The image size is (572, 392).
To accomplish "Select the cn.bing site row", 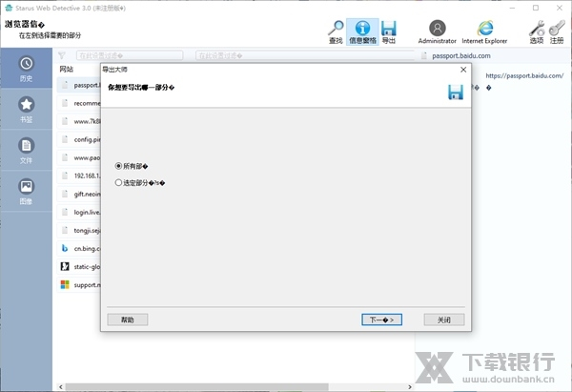I will pyautogui.click(x=79, y=248).
